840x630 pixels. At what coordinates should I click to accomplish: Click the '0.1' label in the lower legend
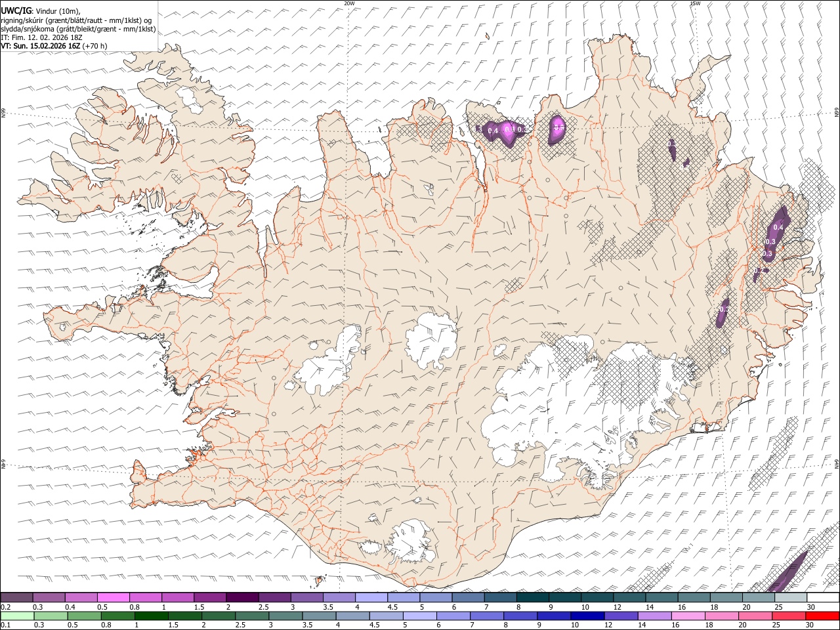click(x=6, y=625)
